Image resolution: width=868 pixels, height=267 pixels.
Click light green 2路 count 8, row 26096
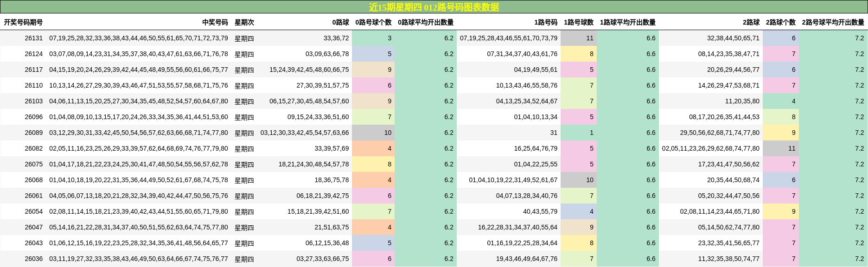(781, 117)
